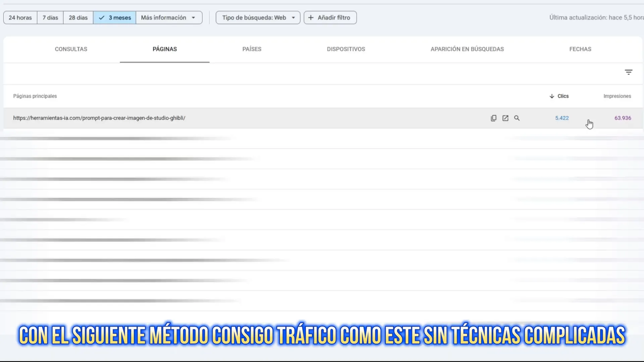Open the PAÍSES tab

(252, 49)
